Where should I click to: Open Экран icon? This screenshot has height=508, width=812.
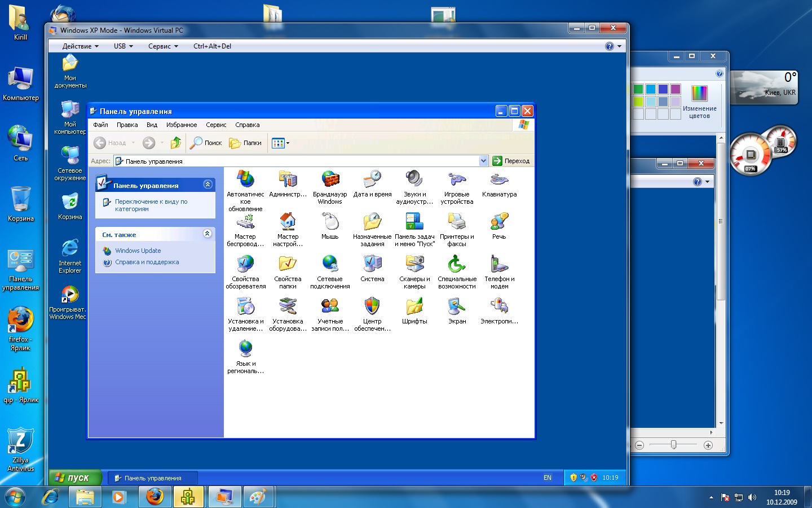tap(457, 311)
